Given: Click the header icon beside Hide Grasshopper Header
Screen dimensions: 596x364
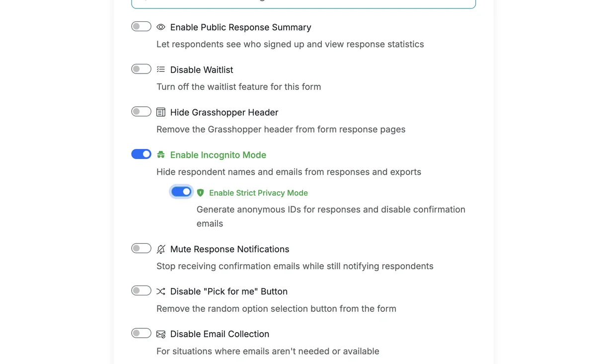Looking at the screenshot, I should [160, 112].
